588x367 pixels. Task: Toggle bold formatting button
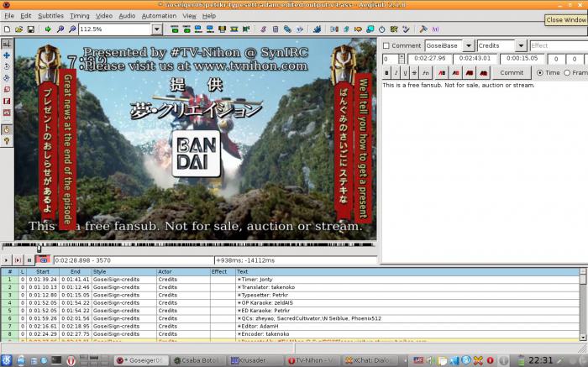[x=386, y=73]
